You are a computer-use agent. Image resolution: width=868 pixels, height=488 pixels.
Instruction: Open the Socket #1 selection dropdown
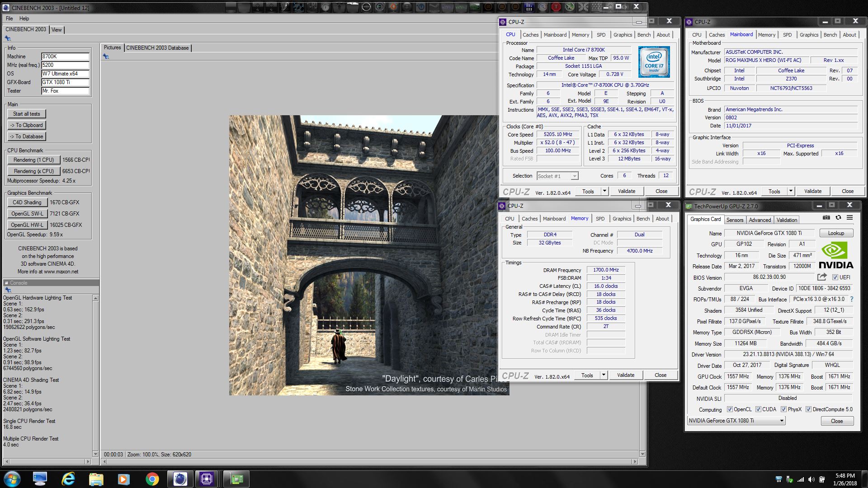(x=557, y=176)
